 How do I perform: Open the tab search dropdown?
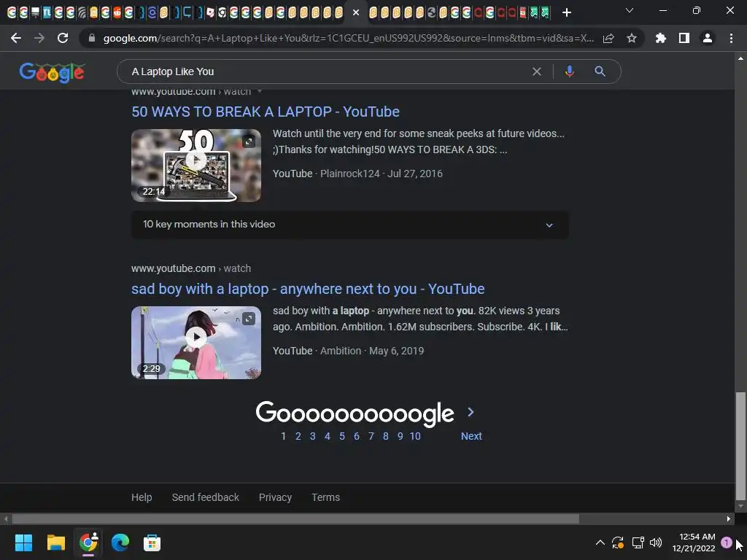(x=630, y=10)
